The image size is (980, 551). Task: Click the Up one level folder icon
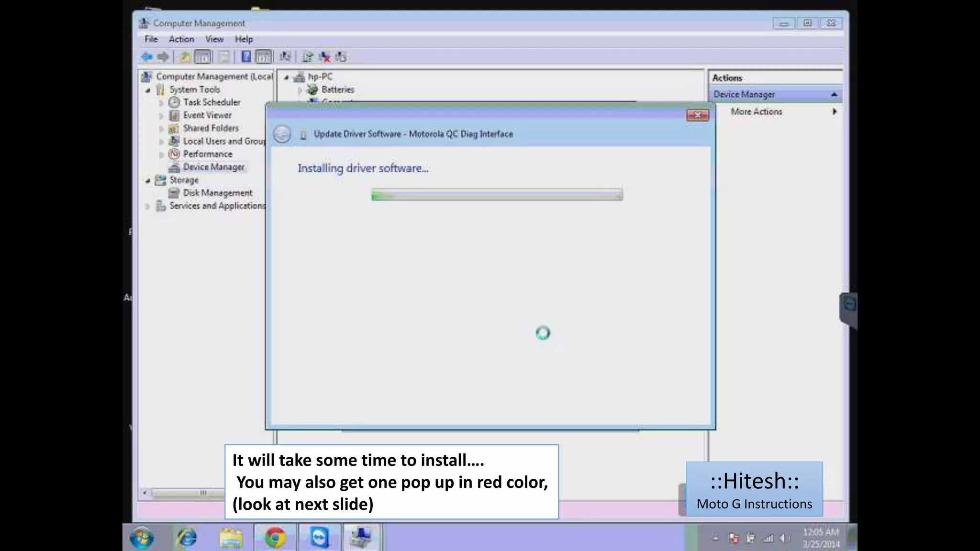(185, 57)
